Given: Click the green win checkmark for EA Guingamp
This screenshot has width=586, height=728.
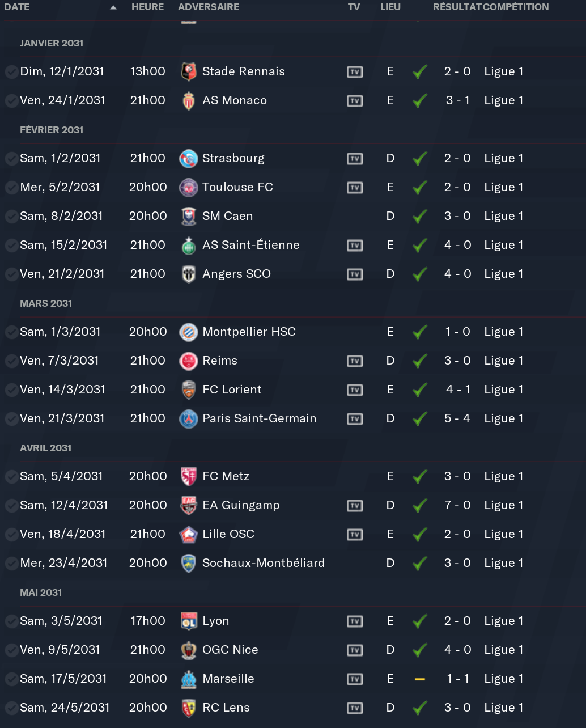Looking at the screenshot, I should click(x=420, y=506).
